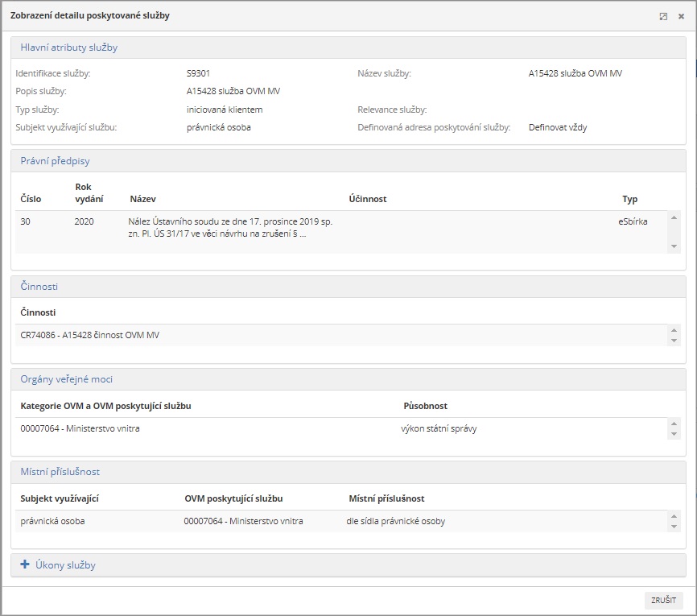The image size is (697, 616).
Task: Toggle the Činnosti section header
Action: [x=39, y=286]
